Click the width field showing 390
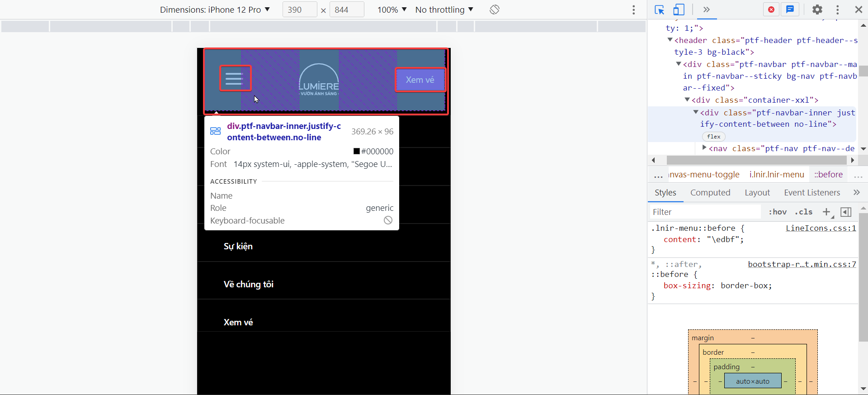The height and width of the screenshot is (395, 868). [300, 10]
